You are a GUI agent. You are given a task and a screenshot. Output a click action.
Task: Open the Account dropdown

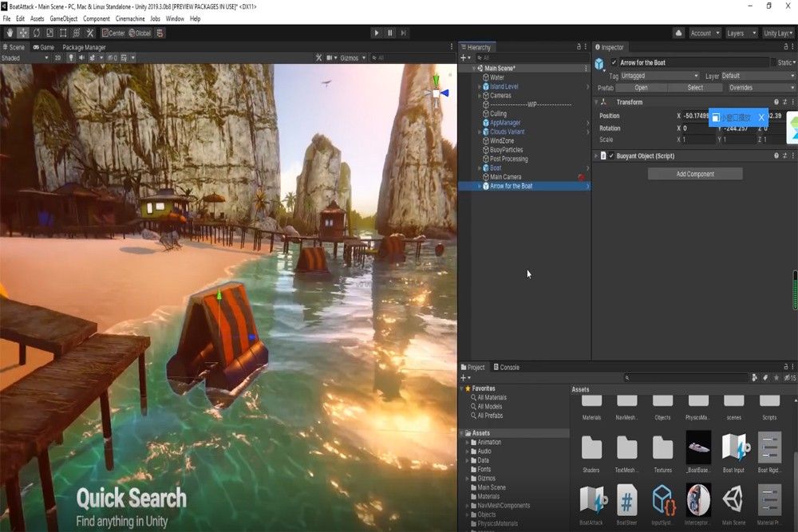pyautogui.click(x=705, y=33)
